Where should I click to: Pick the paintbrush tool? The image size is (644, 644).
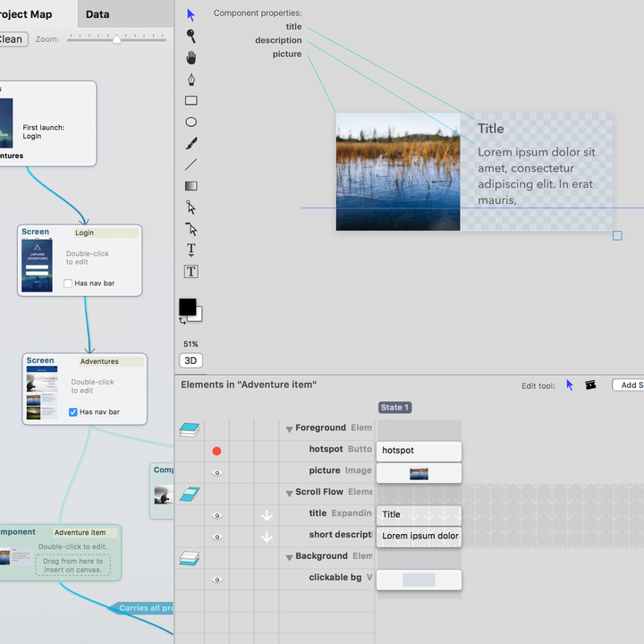[191, 143]
